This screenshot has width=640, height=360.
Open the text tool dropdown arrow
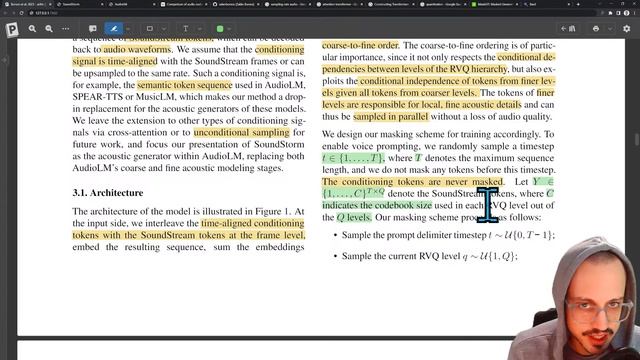(x=200, y=29)
